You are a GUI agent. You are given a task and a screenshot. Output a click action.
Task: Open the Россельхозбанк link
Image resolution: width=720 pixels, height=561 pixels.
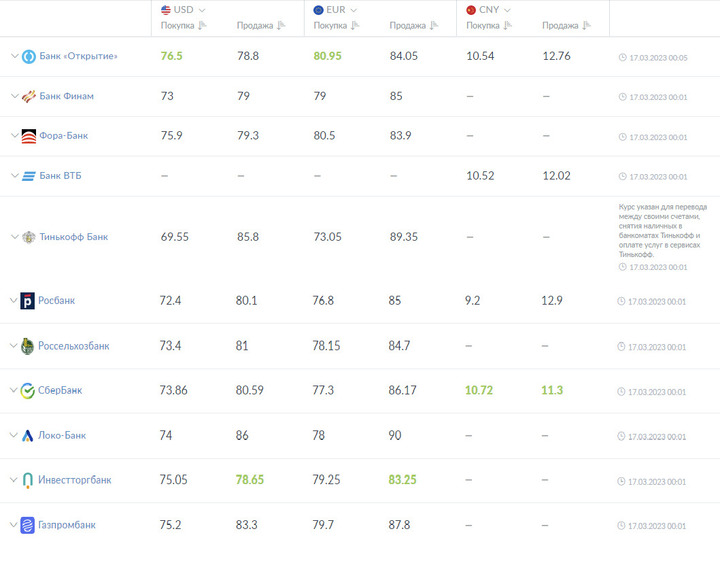(74, 346)
